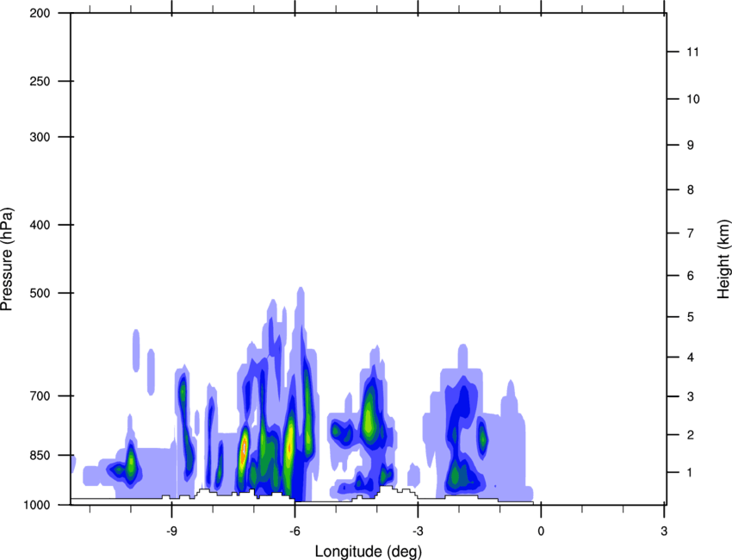This screenshot has height=560, width=732.
Task: Click the 6 km height label
Action: point(690,276)
